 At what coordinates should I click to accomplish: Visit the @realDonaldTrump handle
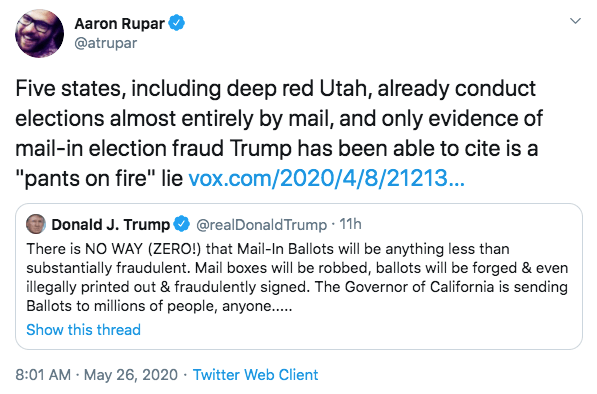pos(262,225)
